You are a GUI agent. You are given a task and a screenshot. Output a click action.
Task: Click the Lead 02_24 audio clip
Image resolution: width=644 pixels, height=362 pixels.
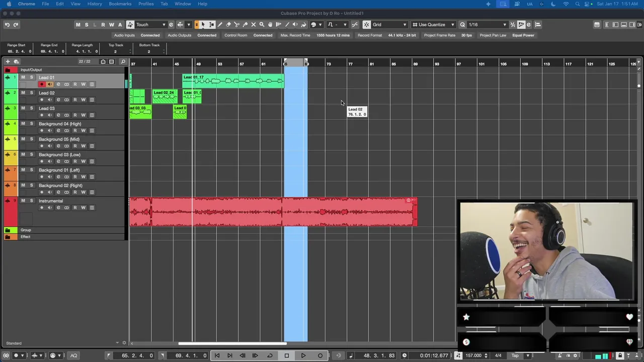coord(165,96)
